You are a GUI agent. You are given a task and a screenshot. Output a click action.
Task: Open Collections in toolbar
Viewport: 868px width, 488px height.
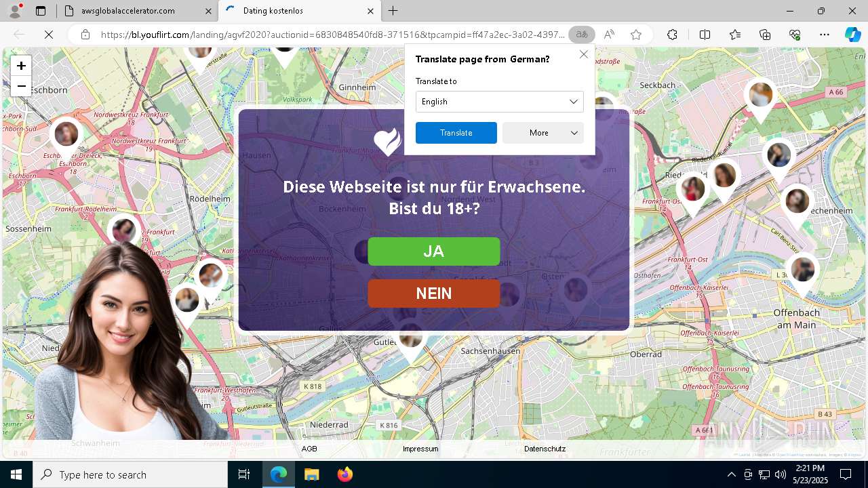tap(765, 35)
